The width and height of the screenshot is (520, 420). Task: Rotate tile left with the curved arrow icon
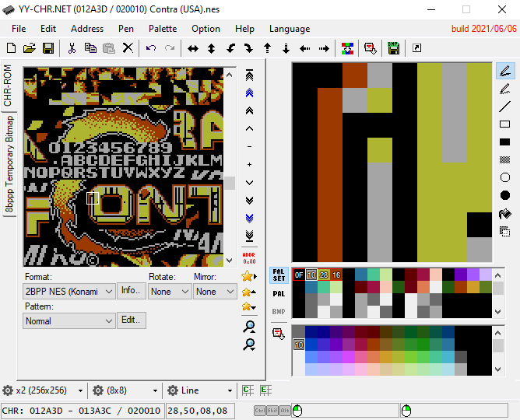230,49
